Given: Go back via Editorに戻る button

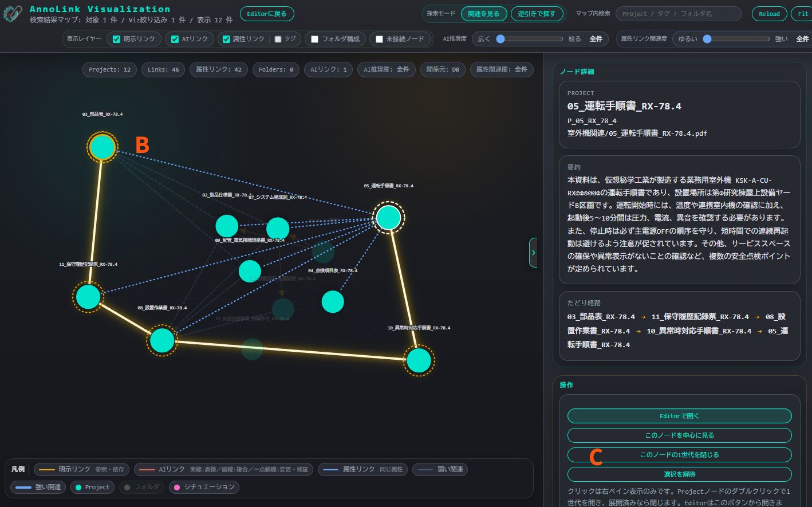Looking at the screenshot, I should [x=267, y=14].
